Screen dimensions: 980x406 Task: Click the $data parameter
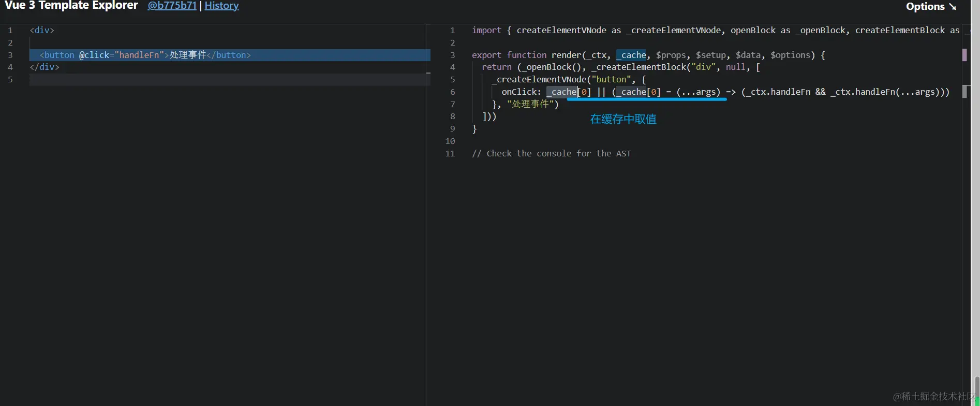(748, 55)
